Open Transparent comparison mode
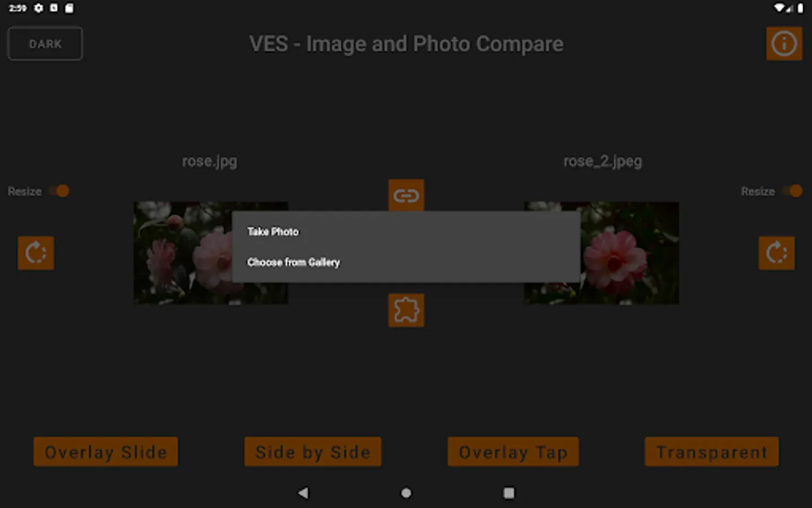812x508 pixels. [712, 452]
